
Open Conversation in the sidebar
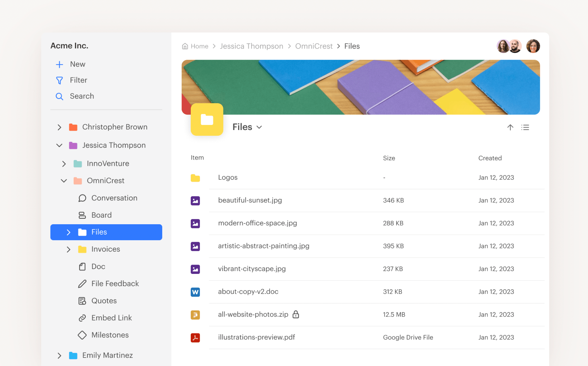pos(114,198)
